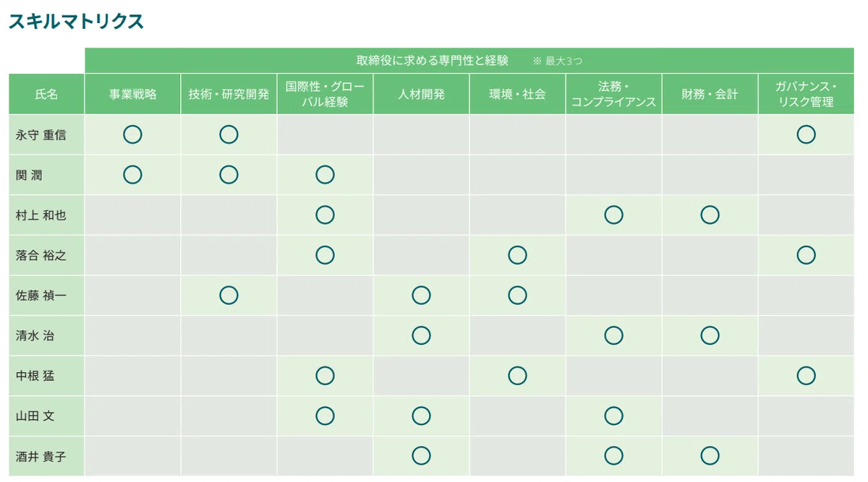Screen dimensions: 868x482
Task: Select the 事業戦略 column header
Action: pos(132,94)
